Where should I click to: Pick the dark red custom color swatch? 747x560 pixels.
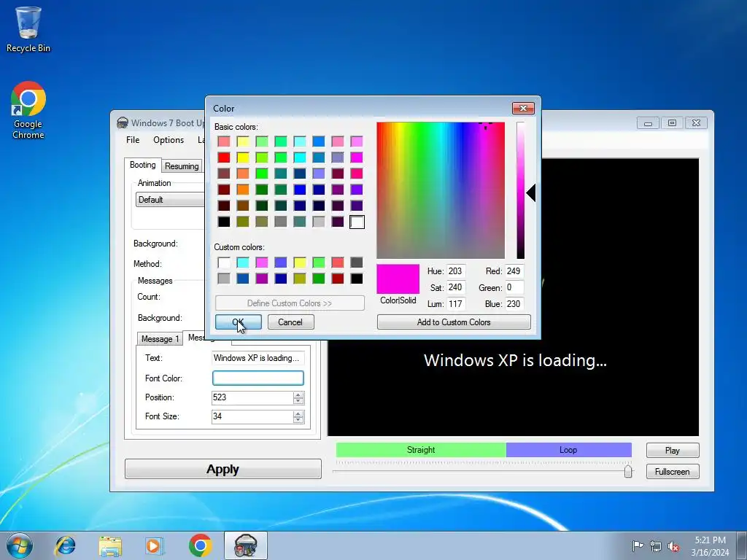click(x=338, y=279)
